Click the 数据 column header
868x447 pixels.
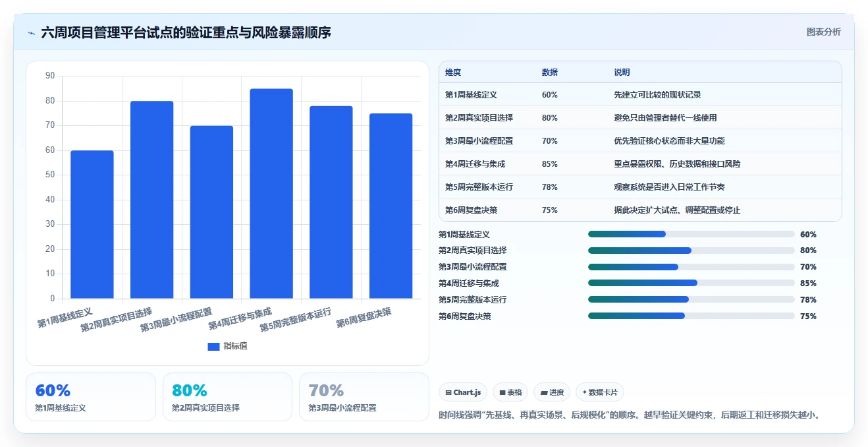tap(550, 73)
